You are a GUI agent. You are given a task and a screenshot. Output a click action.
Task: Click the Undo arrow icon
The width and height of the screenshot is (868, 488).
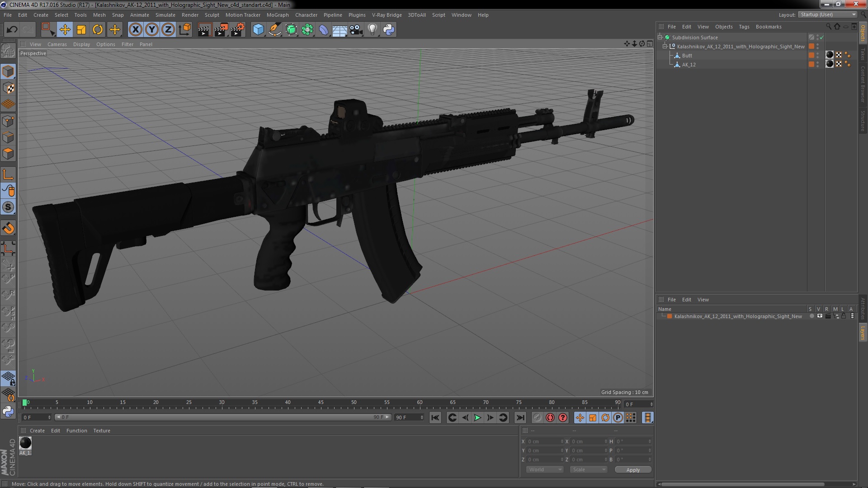coord(12,30)
